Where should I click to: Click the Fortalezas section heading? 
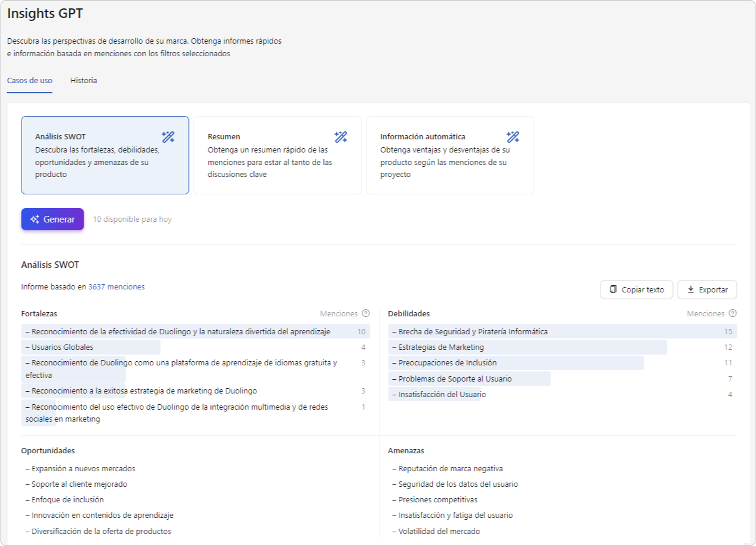coord(39,314)
